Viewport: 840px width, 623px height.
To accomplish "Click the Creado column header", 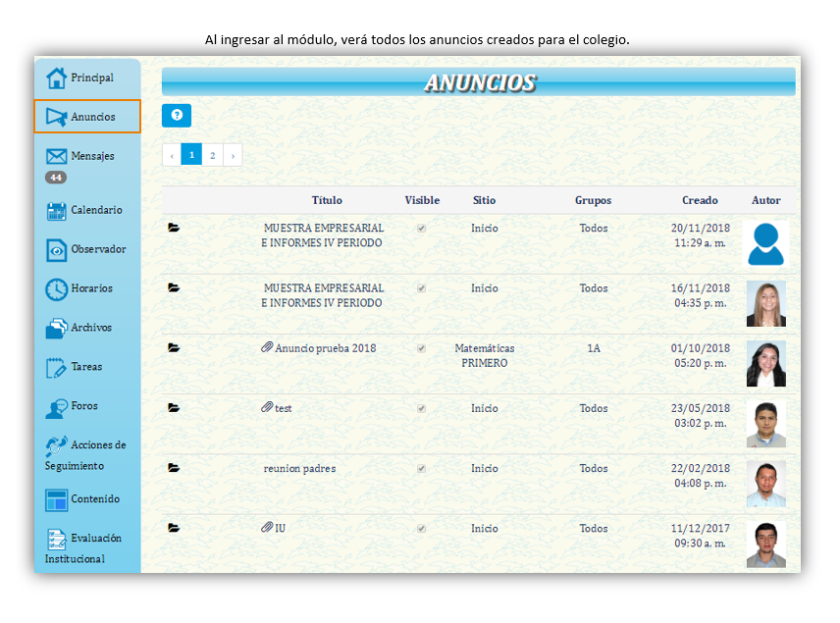I will click(700, 200).
